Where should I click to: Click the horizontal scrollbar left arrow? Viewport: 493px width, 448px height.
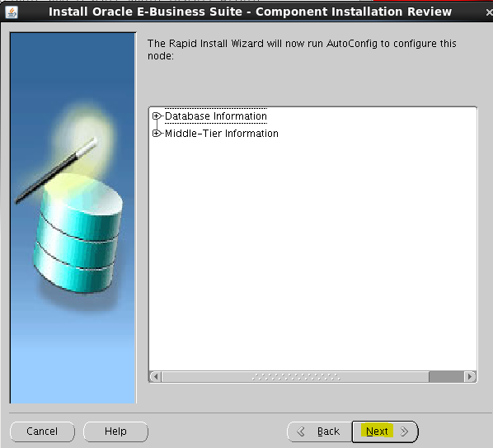(x=156, y=376)
